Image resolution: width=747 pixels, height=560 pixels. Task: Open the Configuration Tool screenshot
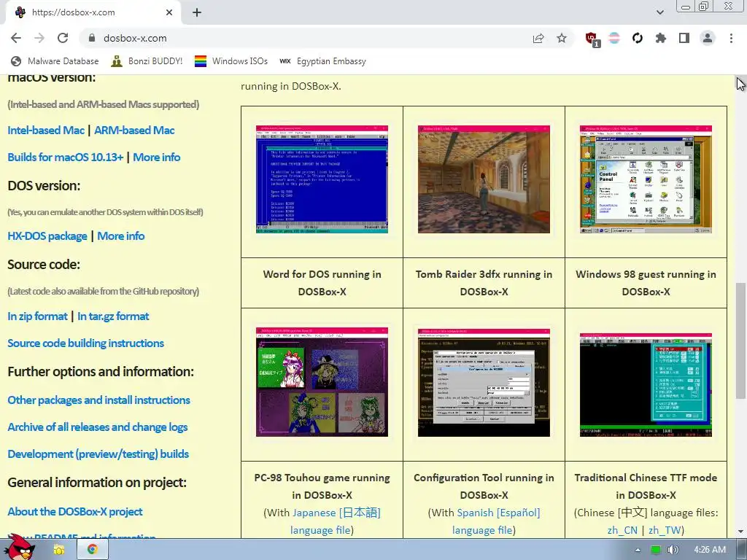[484, 382]
